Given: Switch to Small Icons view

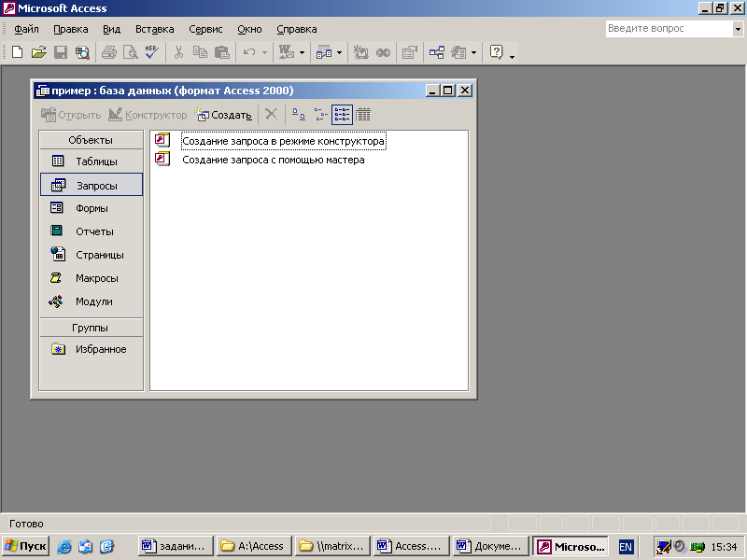Looking at the screenshot, I should pos(320,114).
